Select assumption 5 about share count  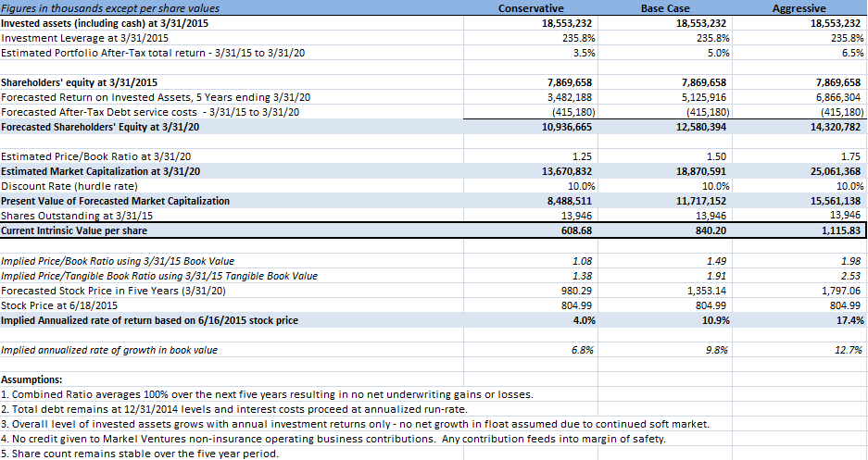[x=140, y=454]
